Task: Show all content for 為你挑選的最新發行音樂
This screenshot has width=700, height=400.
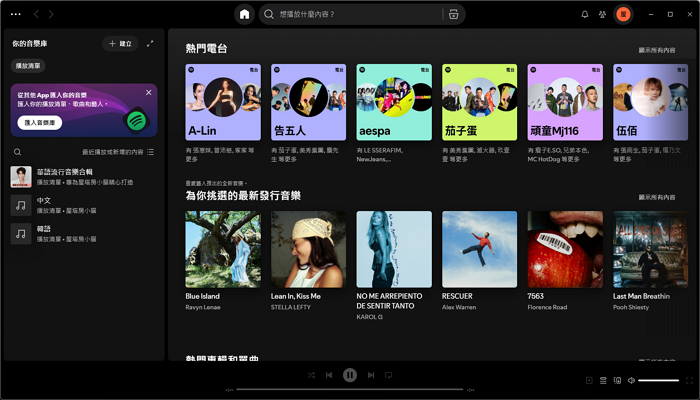Action: (x=657, y=197)
